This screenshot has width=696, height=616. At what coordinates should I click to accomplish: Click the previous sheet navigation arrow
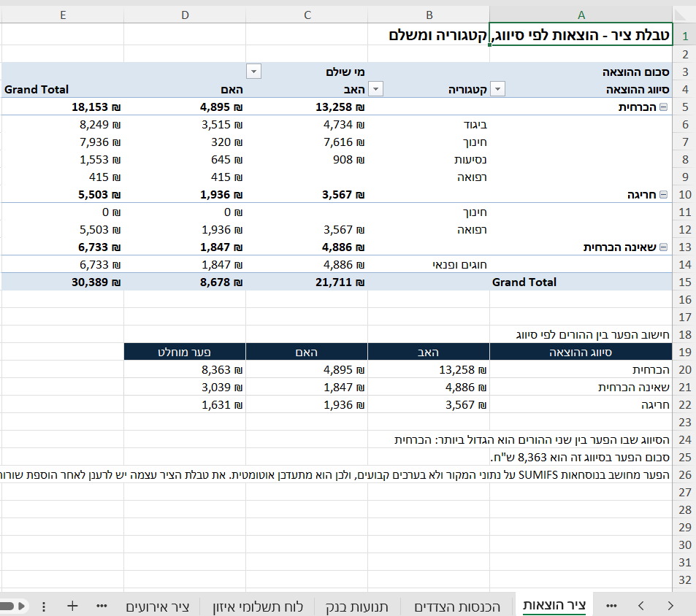(x=640, y=606)
